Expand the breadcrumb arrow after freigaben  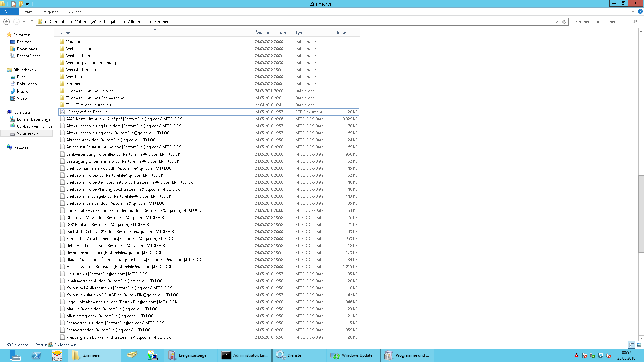[x=124, y=22]
